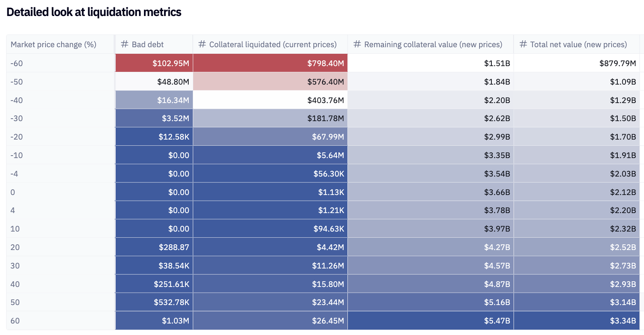Select the Total net value (new prices) header text
The width and height of the screenshot is (644, 335).
(x=578, y=44)
